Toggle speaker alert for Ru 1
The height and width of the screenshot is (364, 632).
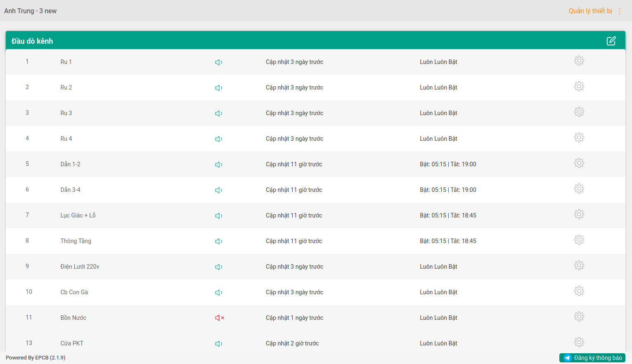pos(219,62)
